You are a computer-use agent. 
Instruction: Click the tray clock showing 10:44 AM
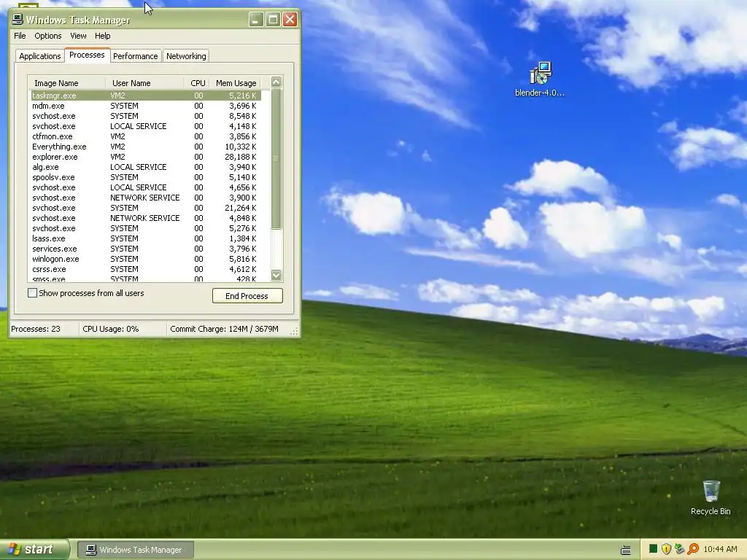720,550
